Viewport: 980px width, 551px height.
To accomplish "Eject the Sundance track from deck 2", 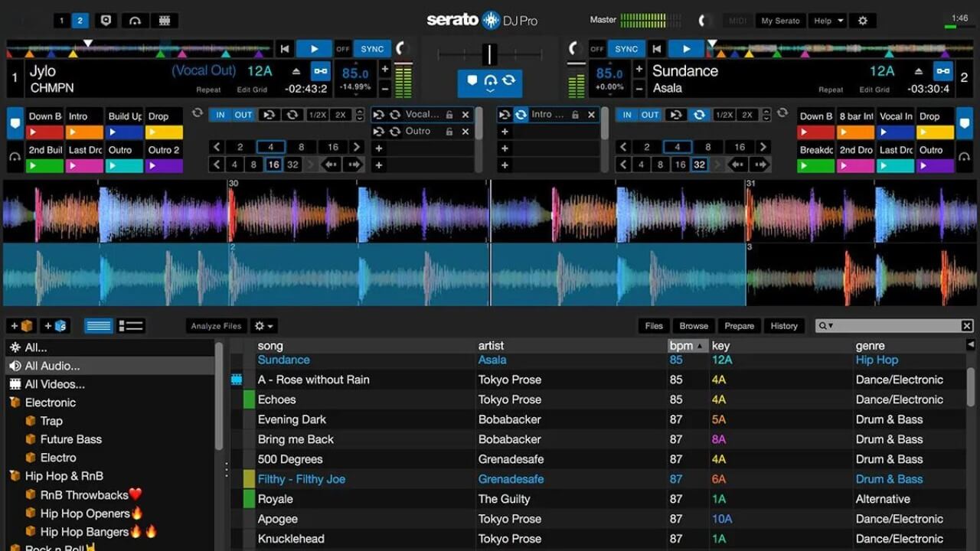I will click(920, 71).
